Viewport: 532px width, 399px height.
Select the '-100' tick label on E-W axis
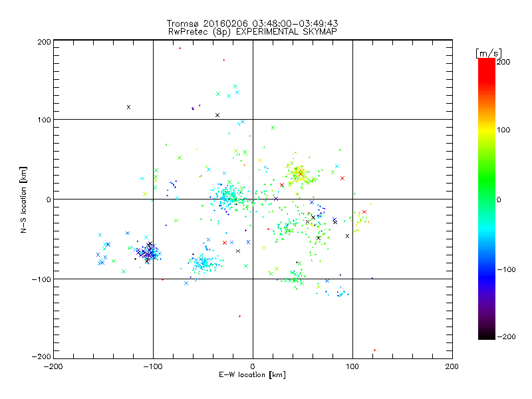[x=153, y=366]
